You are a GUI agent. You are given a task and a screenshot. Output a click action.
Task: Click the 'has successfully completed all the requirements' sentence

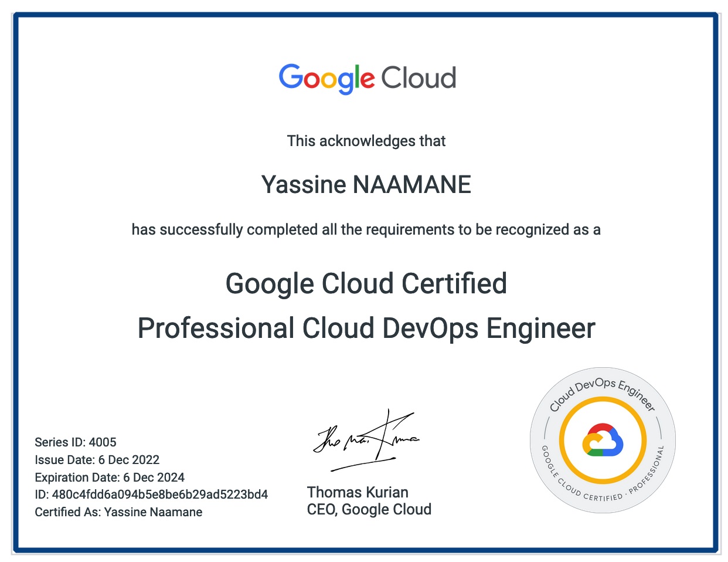[x=366, y=229]
